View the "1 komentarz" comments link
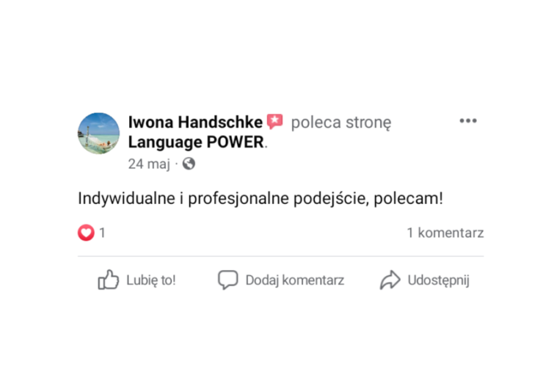543x392 pixels. [x=445, y=233]
